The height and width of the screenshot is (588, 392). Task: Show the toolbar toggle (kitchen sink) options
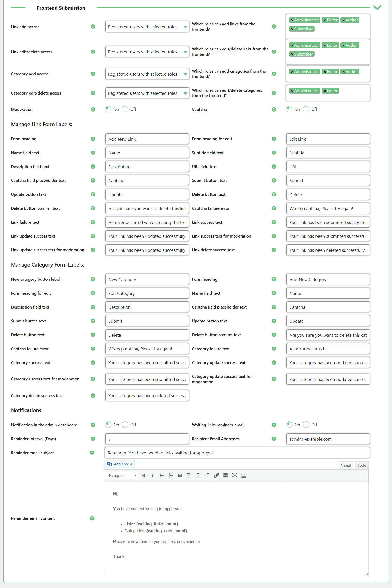[x=244, y=475]
